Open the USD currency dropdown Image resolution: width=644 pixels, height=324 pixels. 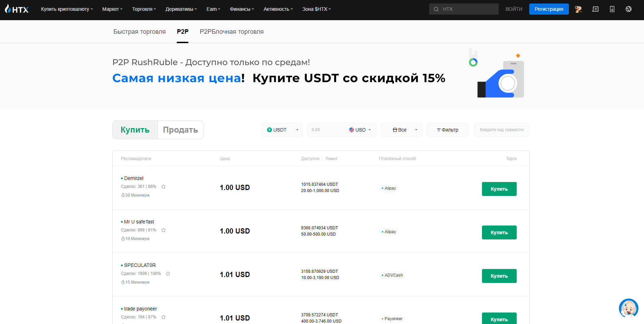click(x=360, y=130)
